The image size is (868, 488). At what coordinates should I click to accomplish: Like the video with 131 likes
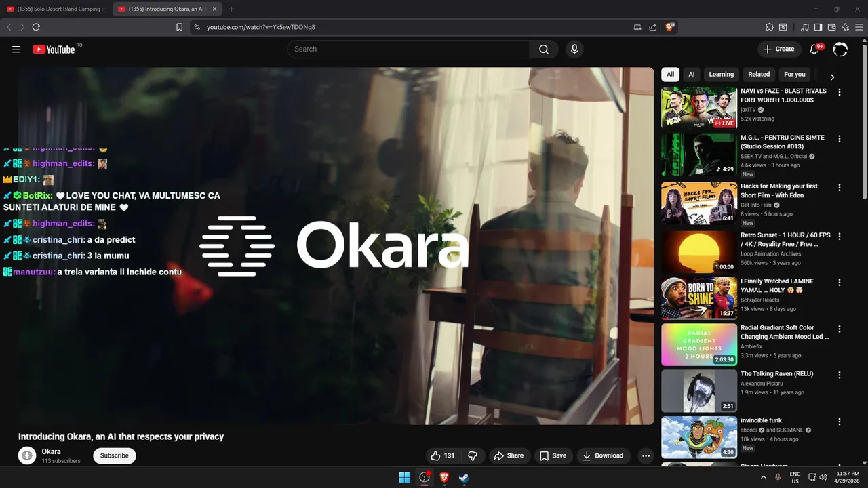(443, 455)
